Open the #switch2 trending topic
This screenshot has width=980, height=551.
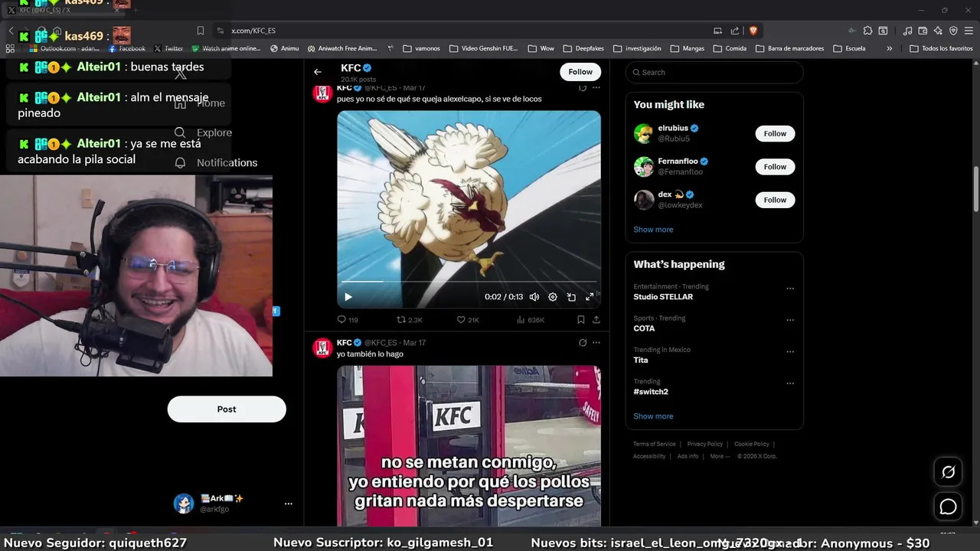pyautogui.click(x=651, y=392)
